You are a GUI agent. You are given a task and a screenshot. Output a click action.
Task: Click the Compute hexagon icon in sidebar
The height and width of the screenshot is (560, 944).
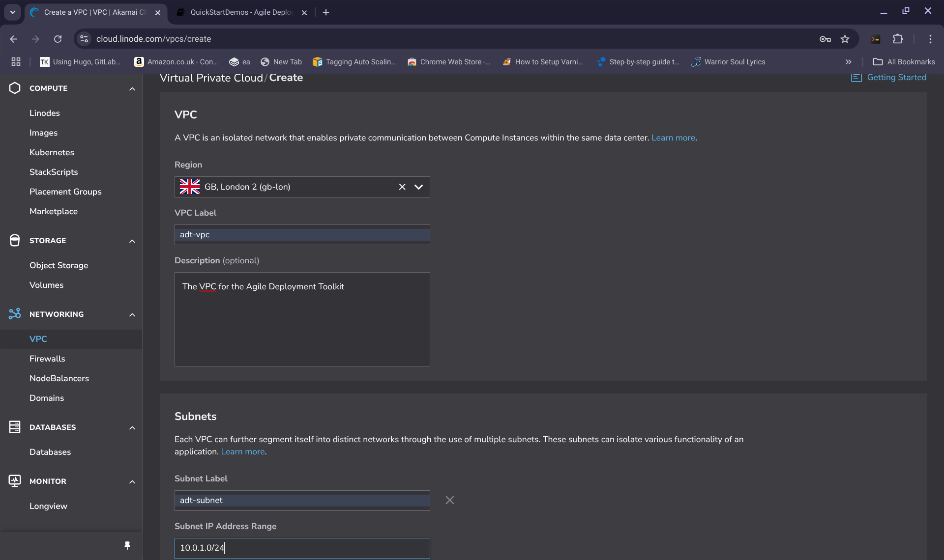point(15,88)
